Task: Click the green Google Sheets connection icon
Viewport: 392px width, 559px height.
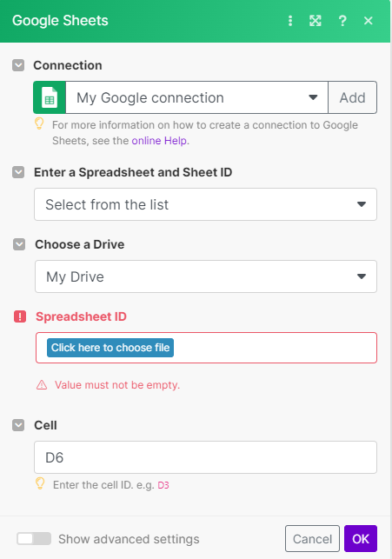Action: coord(50,97)
